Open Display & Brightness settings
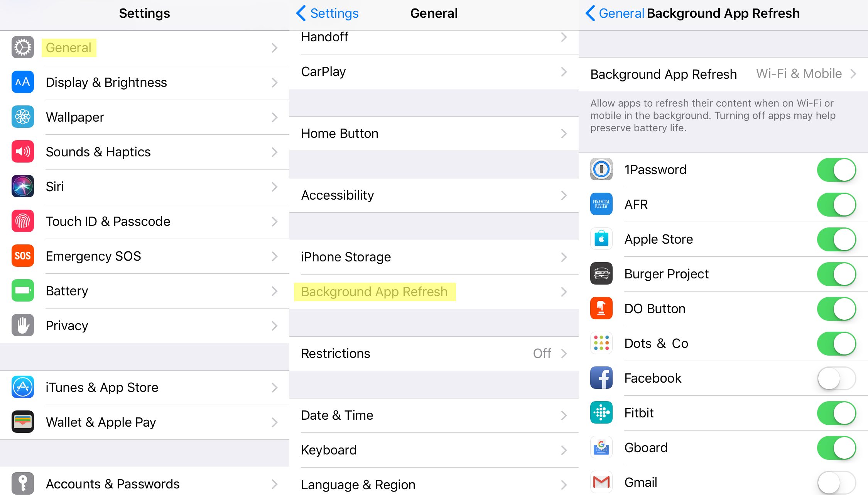868x495 pixels. [x=106, y=82]
